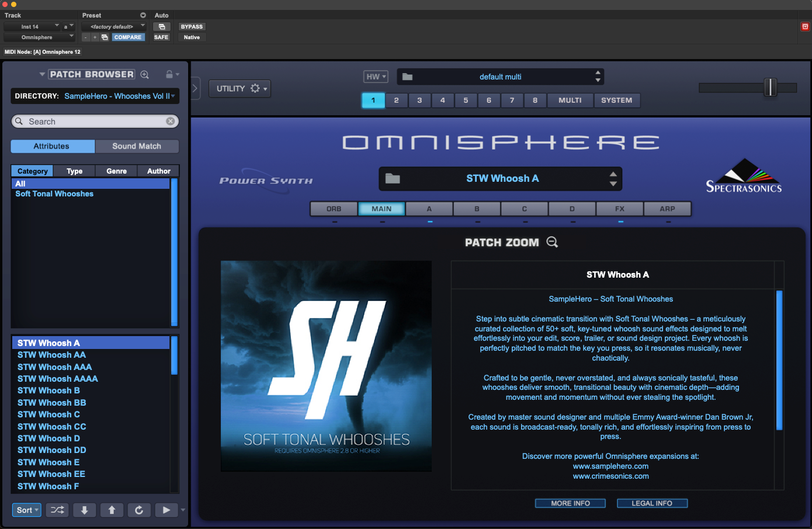Select the next preset with plus button
Image resolution: width=812 pixels, height=529 pixels.
click(x=95, y=37)
